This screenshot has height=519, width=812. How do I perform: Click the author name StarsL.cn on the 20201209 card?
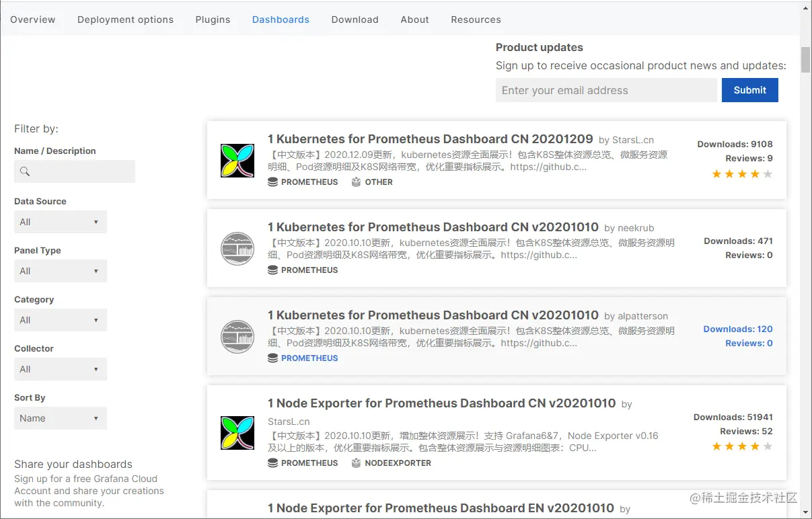(633, 141)
